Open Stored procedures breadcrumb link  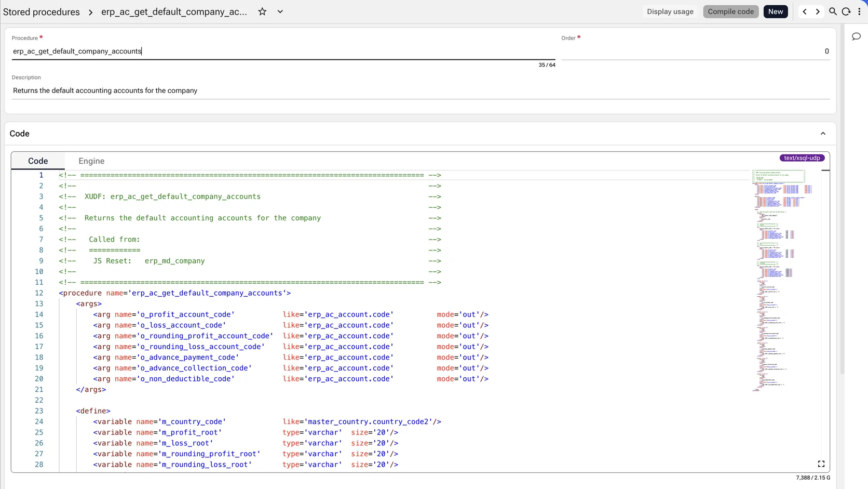tap(42, 11)
